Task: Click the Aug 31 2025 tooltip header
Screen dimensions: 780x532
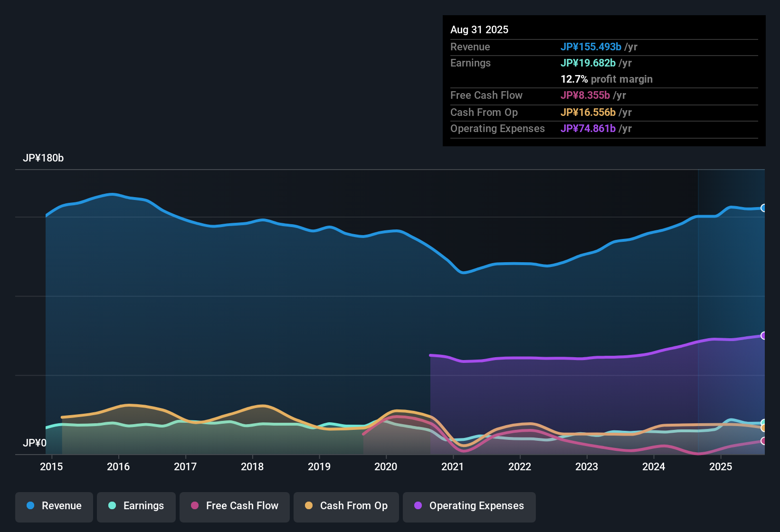Action: [479, 29]
